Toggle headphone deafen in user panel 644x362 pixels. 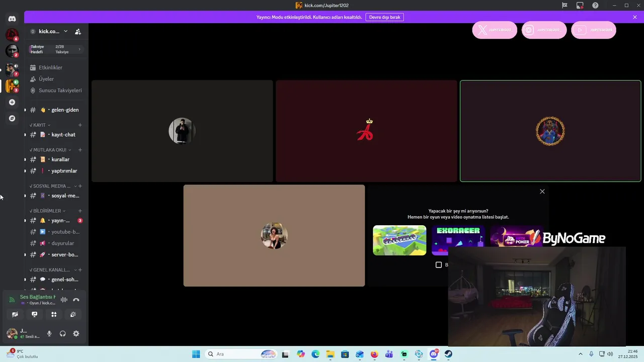pyautogui.click(x=63, y=333)
